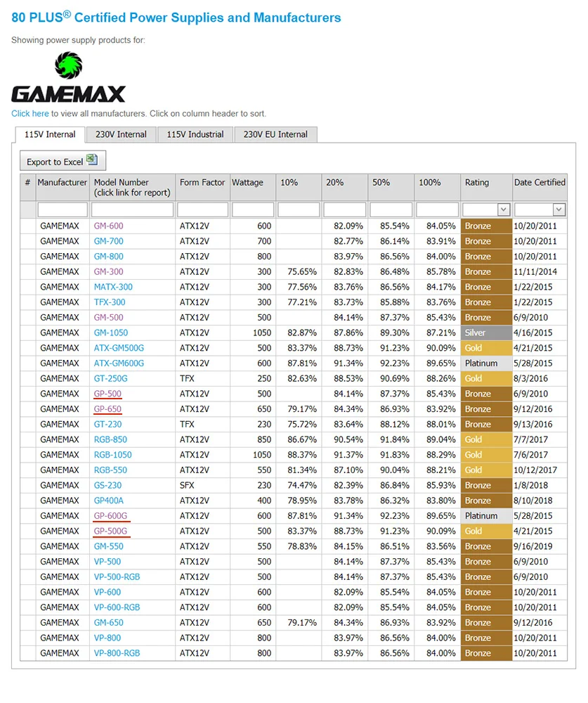
Task: Open the GP-650 report link
Action: pos(107,409)
